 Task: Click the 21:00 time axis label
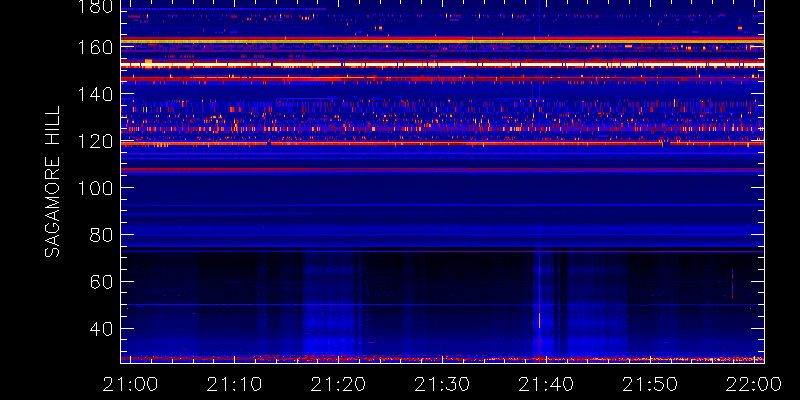(130, 384)
